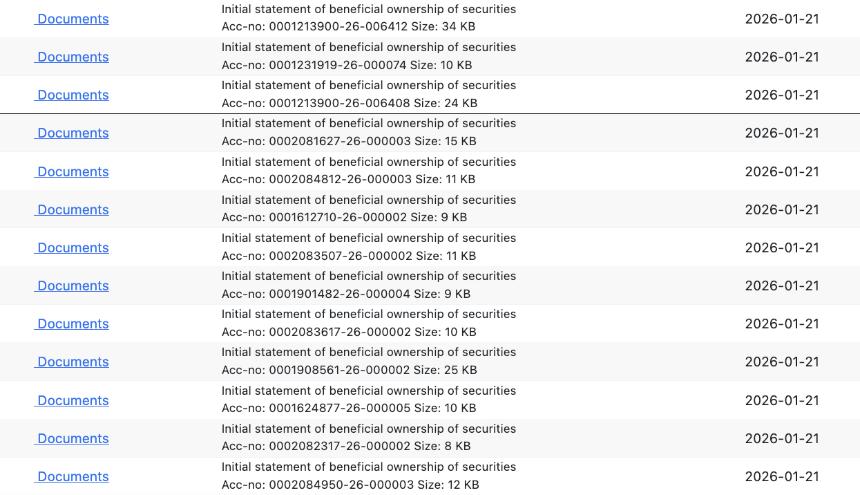View Documents for filing 0001612710-26-000002
The height and width of the screenshot is (495, 860).
coord(73,210)
